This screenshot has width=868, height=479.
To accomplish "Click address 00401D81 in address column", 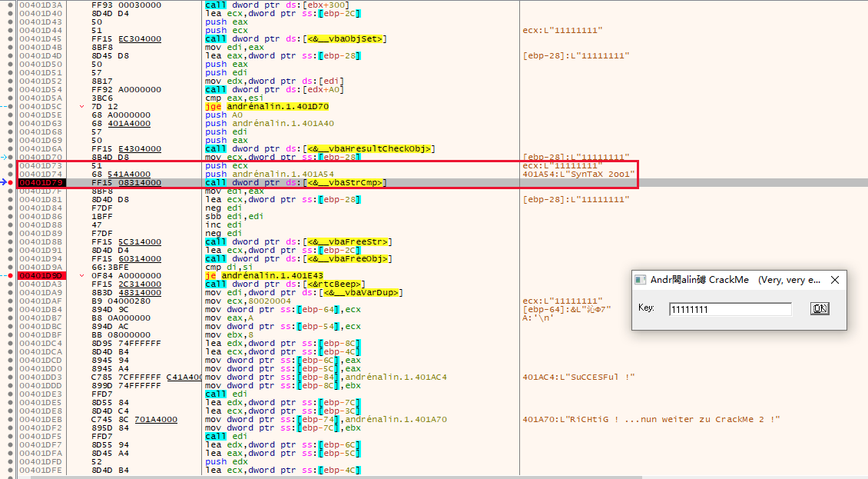I will coord(41,200).
